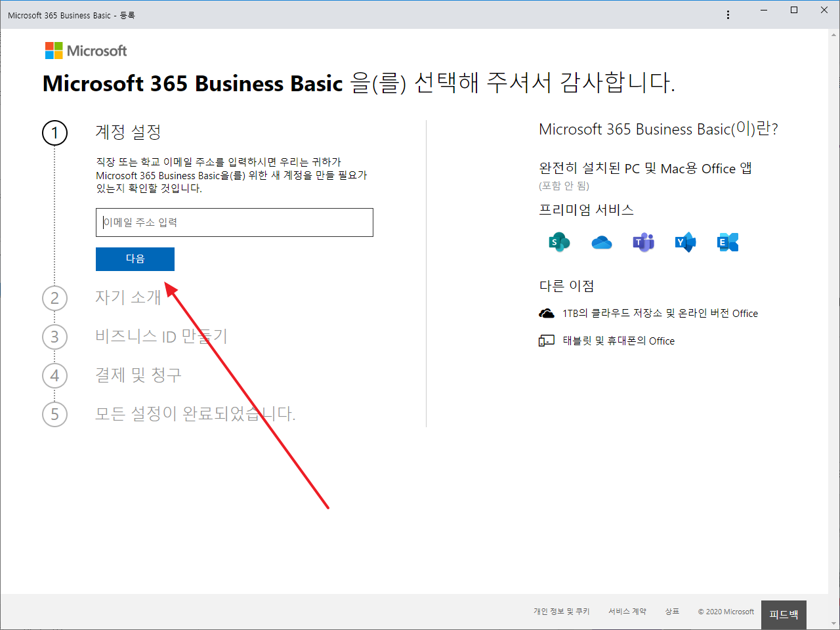The image size is (840, 630).
Task: Click the Microsoft Teams icon
Action: [x=643, y=242]
